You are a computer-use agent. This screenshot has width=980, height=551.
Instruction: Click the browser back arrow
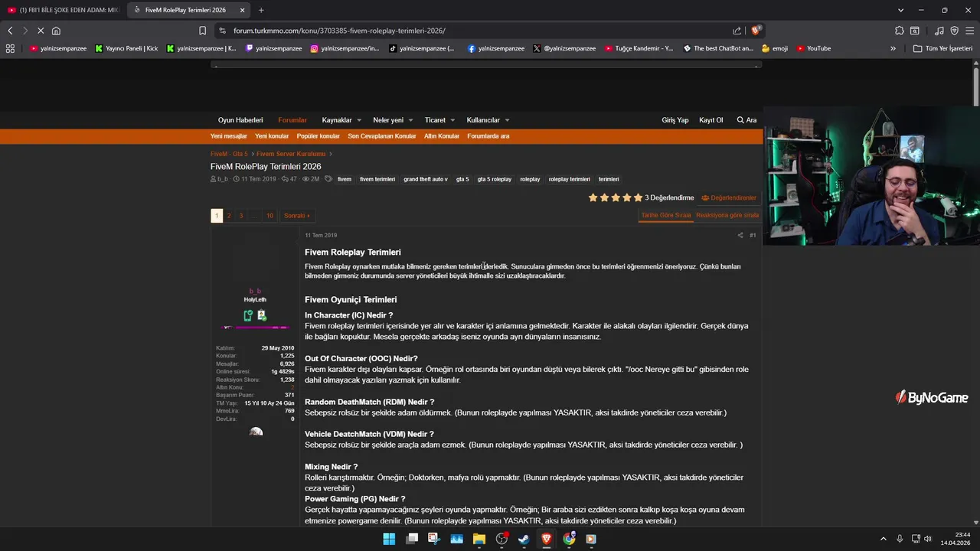click(x=10, y=31)
